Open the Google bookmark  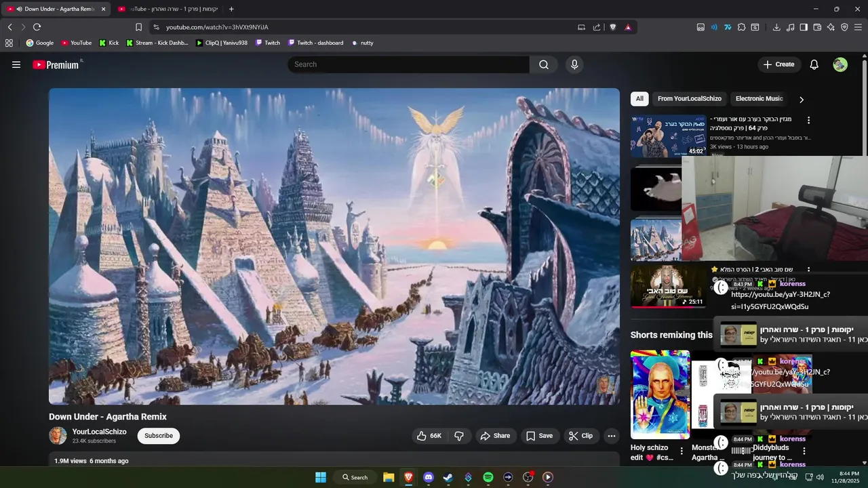coord(40,43)
